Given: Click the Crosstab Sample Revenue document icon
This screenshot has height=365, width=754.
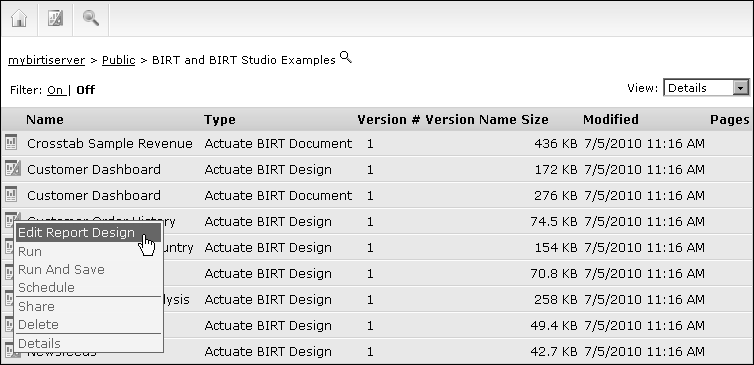Looking at the screenshot, I should click(x=11, y=142).
